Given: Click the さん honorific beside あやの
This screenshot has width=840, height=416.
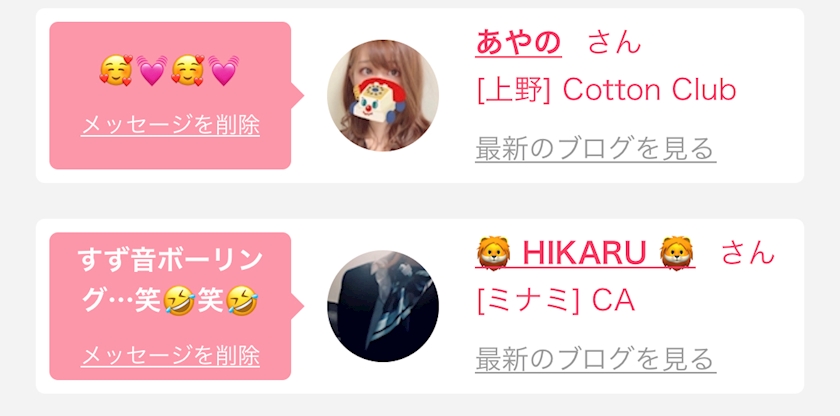Looking at the screenshot, I should point(614,42).
